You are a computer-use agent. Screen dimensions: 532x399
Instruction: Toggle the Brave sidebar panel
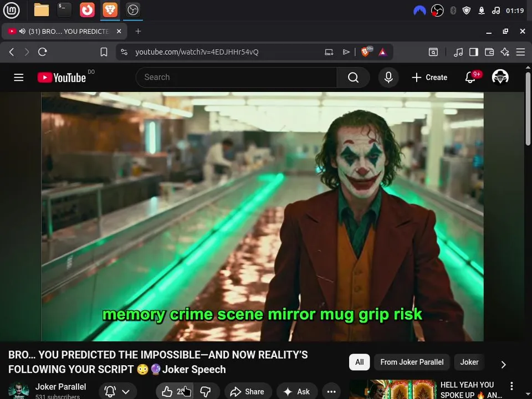pyautogui.click(x=474, y=52)
